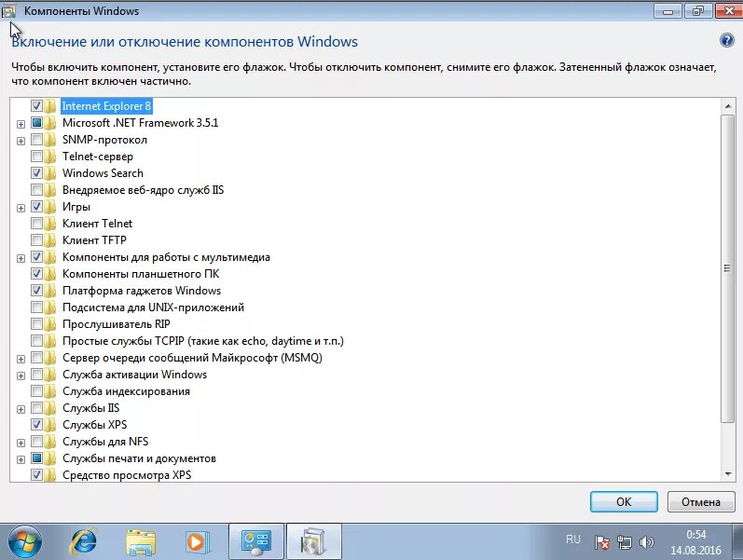Click the vertical scrollbar thumb

727,268
